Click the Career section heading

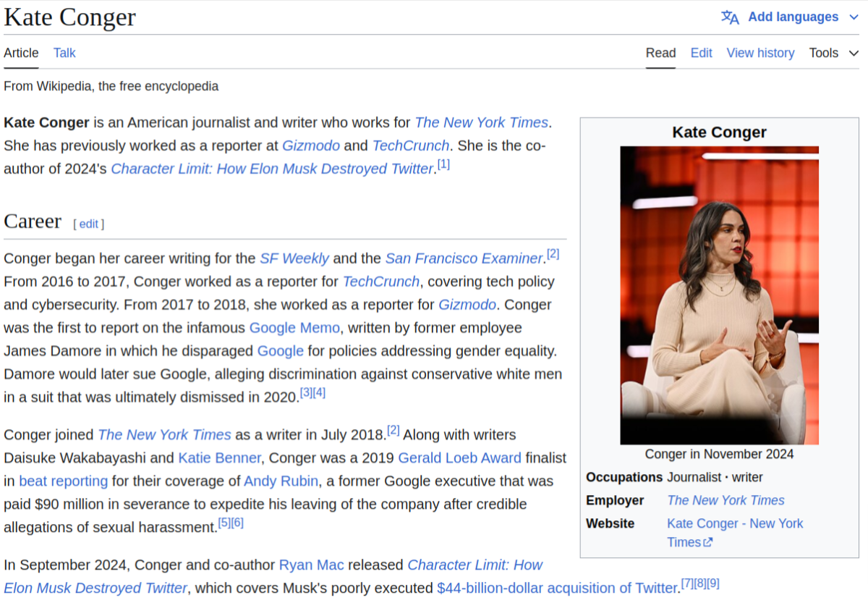[33, 221]
